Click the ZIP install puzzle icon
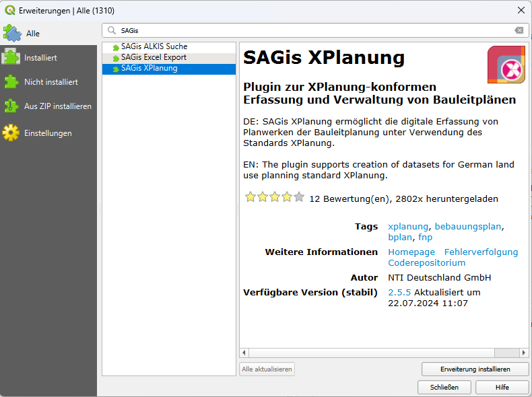532x397 pixels. click(x=11, y=106)
